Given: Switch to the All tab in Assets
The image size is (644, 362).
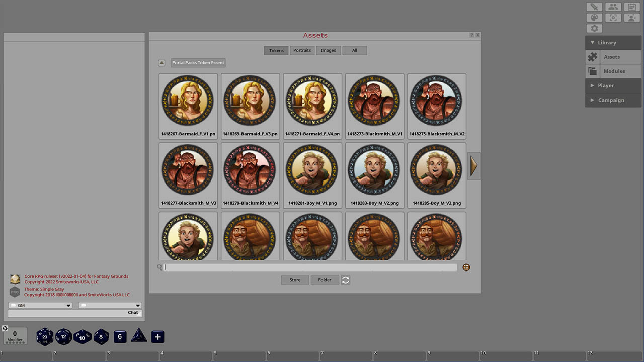Looking at the screenshot, I should click(354, 50).
